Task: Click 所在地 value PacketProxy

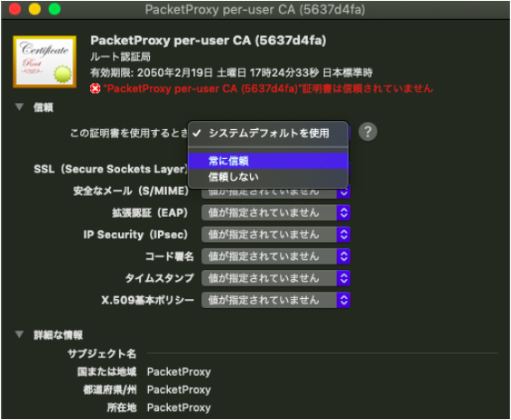Action: tap(179, 407)
